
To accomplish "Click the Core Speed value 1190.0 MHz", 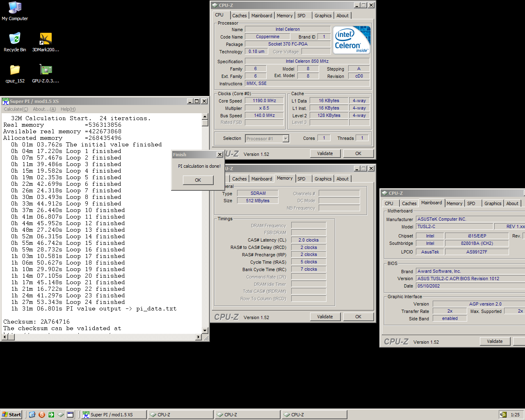I will pyautogui.click(x=264, y=100).
